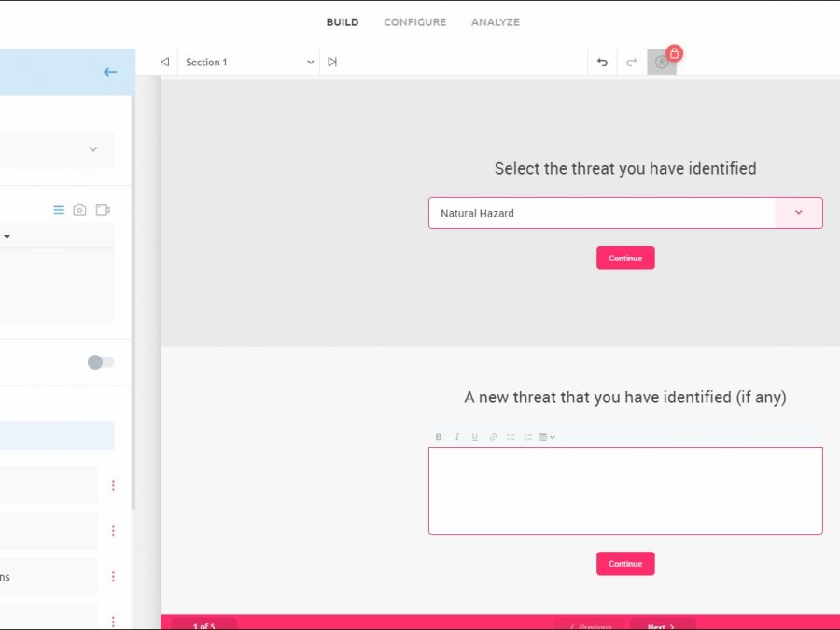Jump to last section using skip-forward icon
840x630 pixels.
coord(332,63)
